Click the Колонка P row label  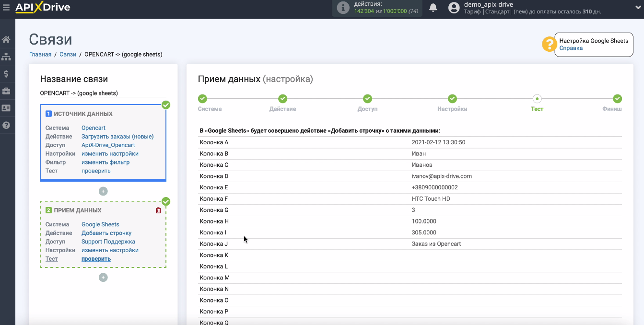pos(214,312)
